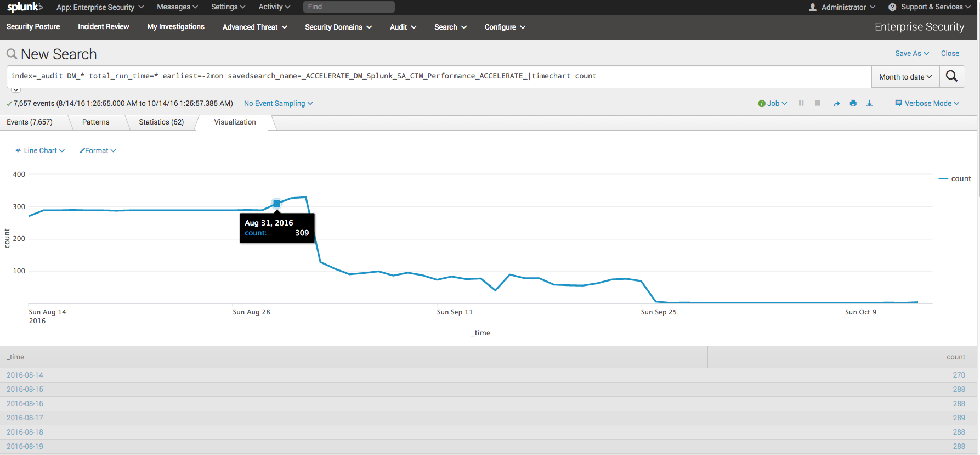Expand the Audit menu
This screenshot has height=455, width=980.
click(403, 27)
